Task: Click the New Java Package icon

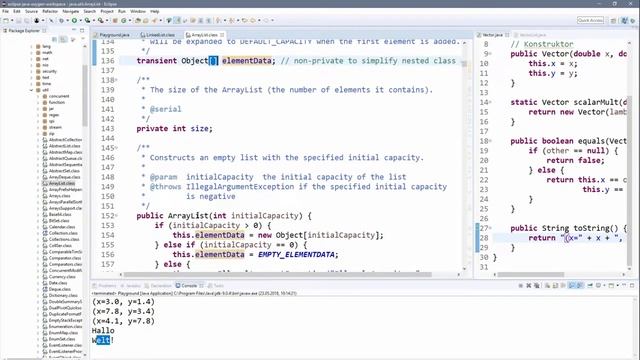Action: click(115, 20)
